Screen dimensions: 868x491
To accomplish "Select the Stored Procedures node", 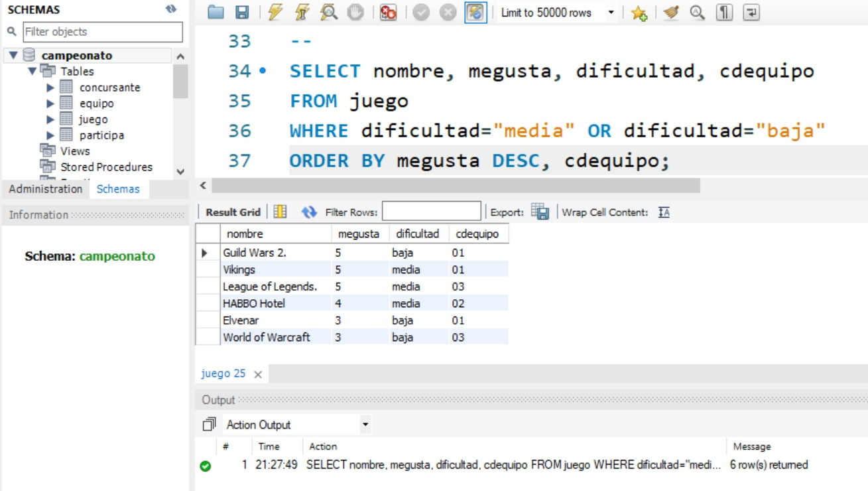I will [106, 167].
